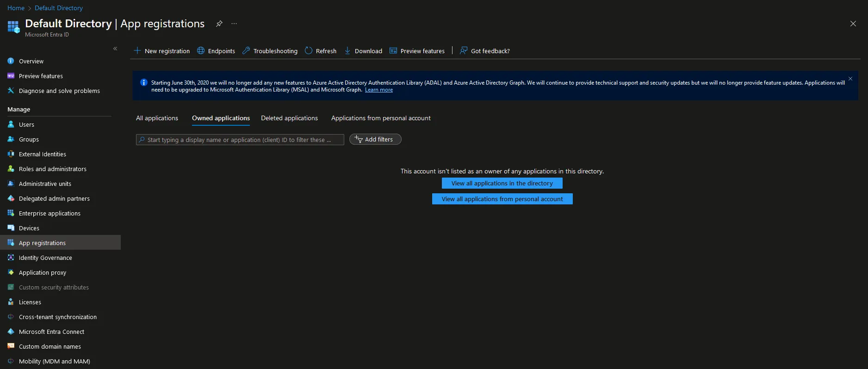Screen dimensions: 868x369
Task: Click the application name filter search box
Action: (240, 140)
